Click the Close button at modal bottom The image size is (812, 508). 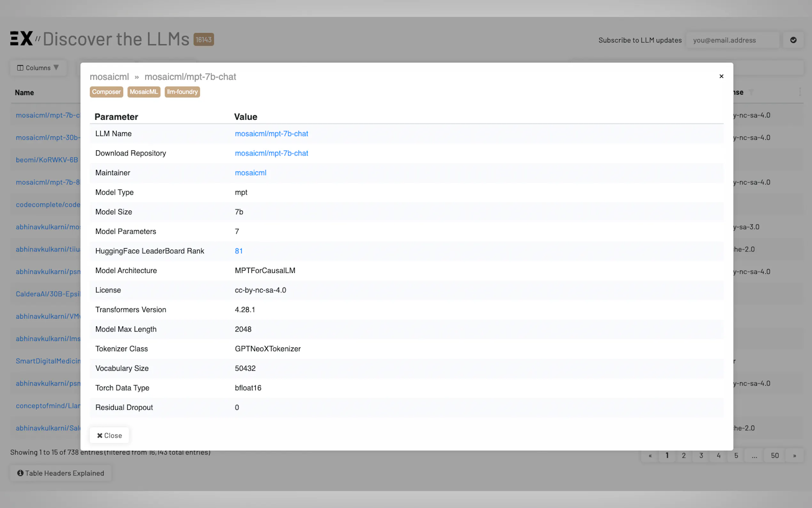coord(109,435)
